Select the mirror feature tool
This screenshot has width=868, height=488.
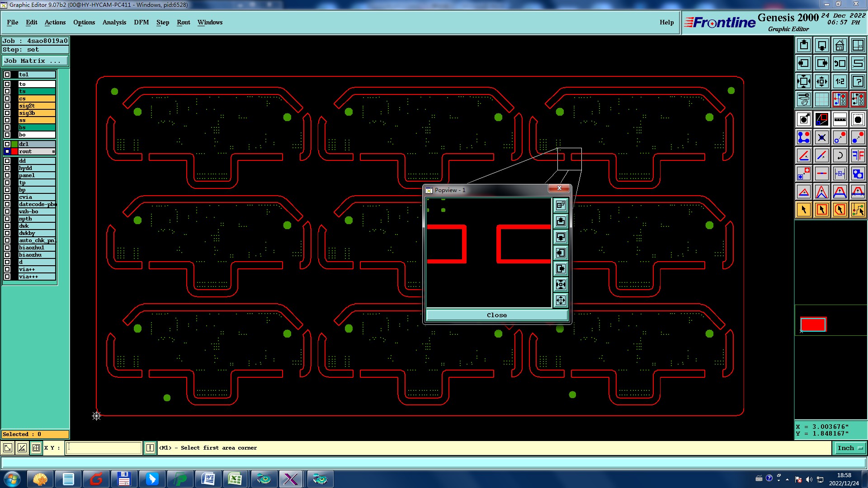pos(858,156)
